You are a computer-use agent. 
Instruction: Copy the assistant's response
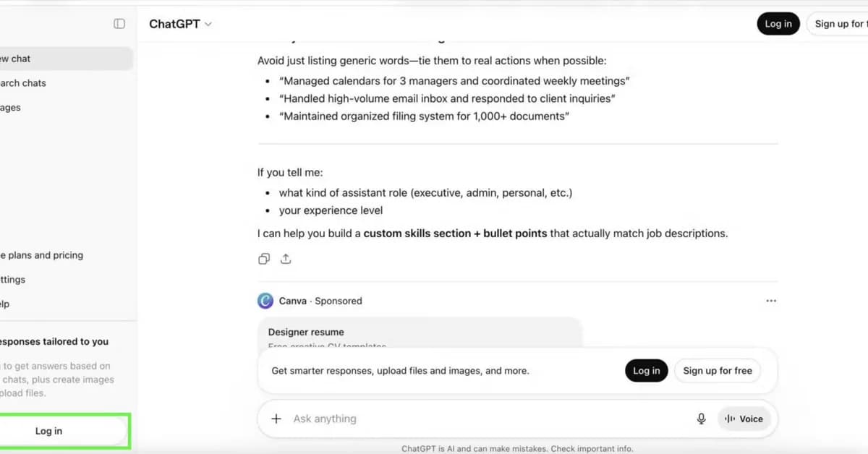[263, 258]
